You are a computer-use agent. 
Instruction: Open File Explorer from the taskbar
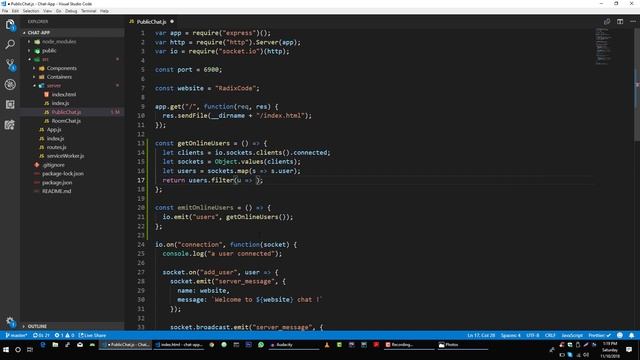pyautogui.click(x=55, y=345)
